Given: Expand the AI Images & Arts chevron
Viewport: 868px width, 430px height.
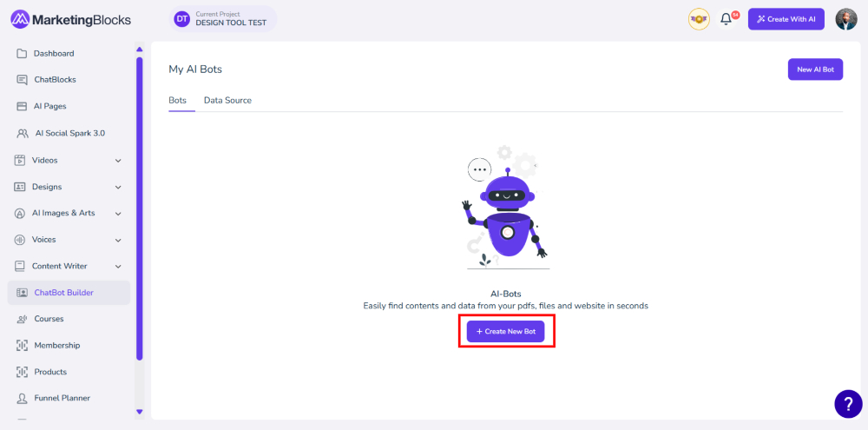Looking at the screenshot, I should pos(118,214).
